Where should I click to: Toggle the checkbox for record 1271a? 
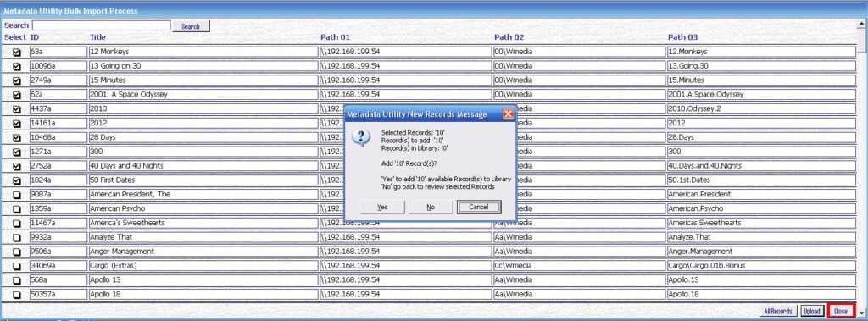(x=17, y=152)
